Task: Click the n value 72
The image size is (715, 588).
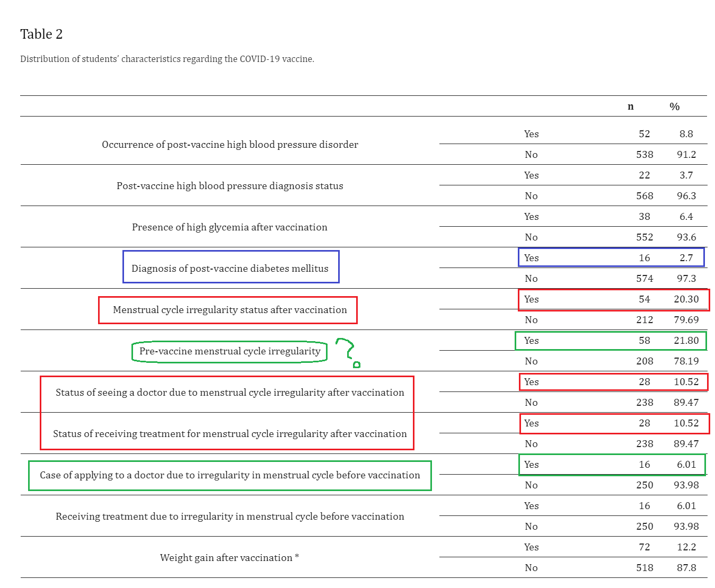Action: click(645, 547)
